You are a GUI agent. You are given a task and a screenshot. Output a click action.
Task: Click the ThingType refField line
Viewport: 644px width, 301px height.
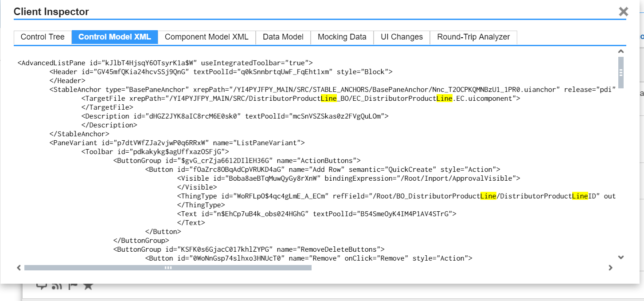tap(397, 196)
